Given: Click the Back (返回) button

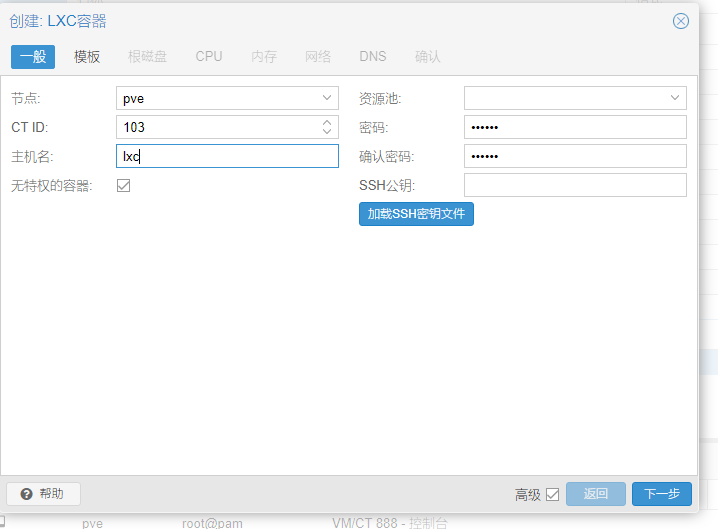Looking at the screenshot, I should pyautogui.click(x=596, y=494).
